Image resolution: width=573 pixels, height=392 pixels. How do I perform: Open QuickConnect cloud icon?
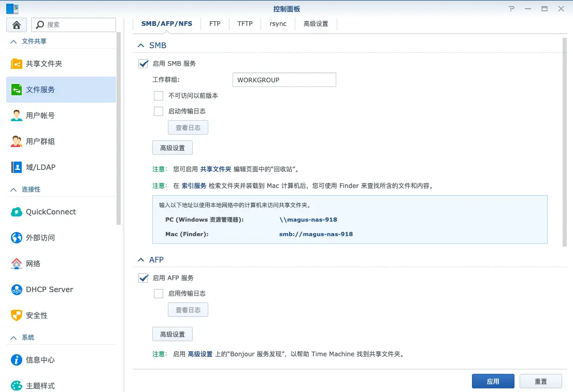pos(17,212)
